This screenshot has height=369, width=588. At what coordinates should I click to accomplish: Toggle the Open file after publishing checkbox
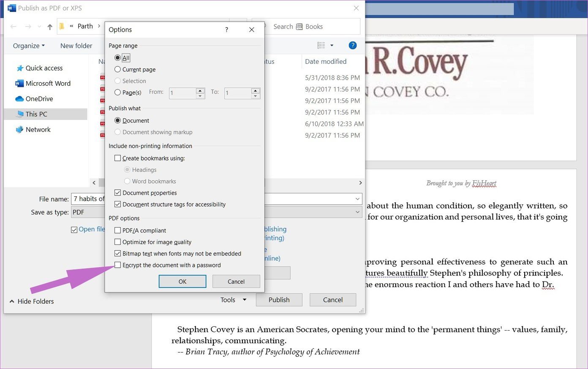point(74,230)
